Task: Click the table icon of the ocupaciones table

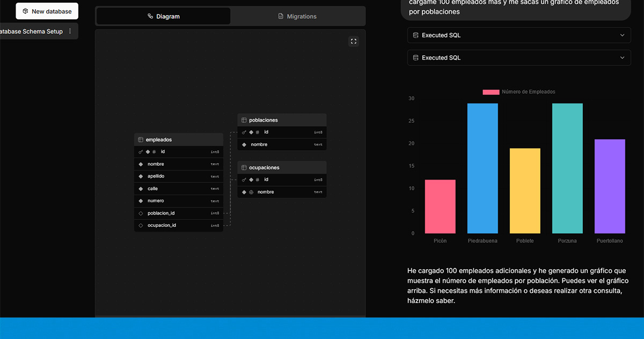Action: [x=244, y=167]
